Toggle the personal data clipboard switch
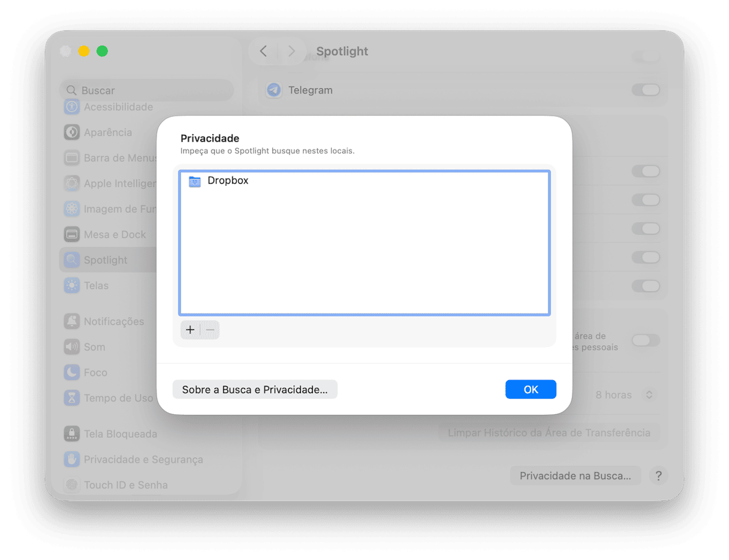 (x=645, y=341)
